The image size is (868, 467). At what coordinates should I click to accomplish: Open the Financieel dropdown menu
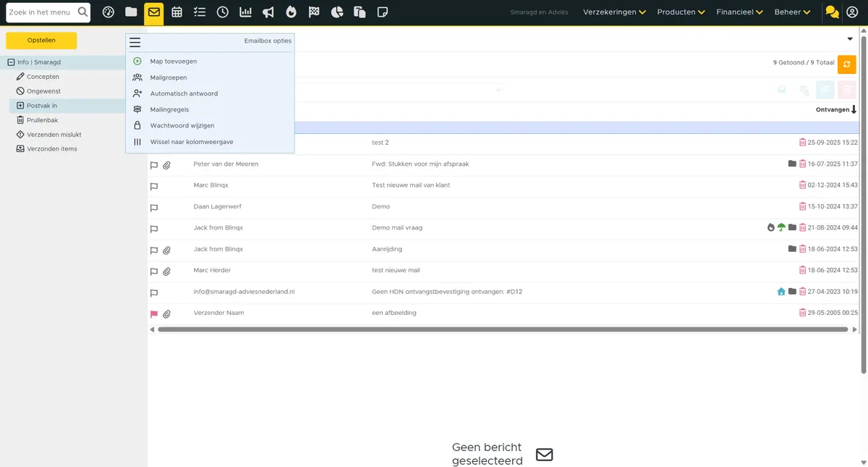coord(738,12)
